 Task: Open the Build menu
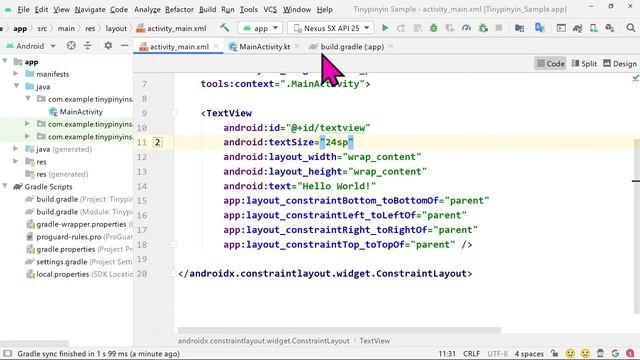point(207,9)
